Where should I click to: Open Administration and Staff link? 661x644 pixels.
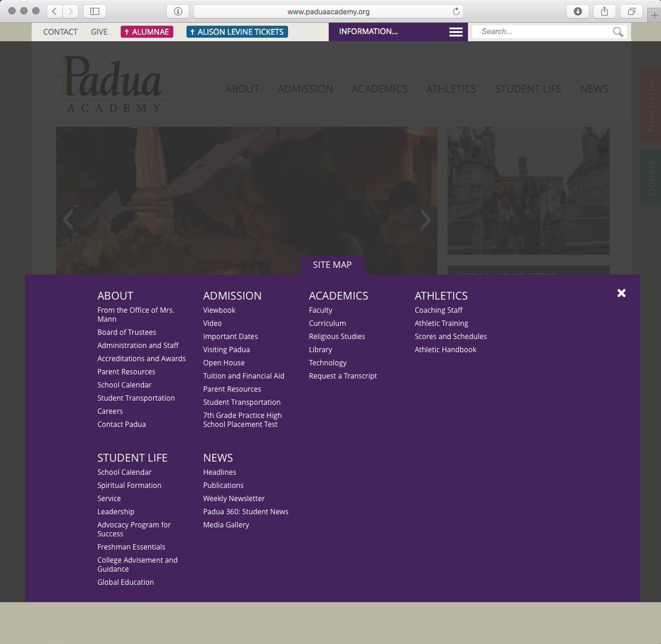[x=138, y=346]
